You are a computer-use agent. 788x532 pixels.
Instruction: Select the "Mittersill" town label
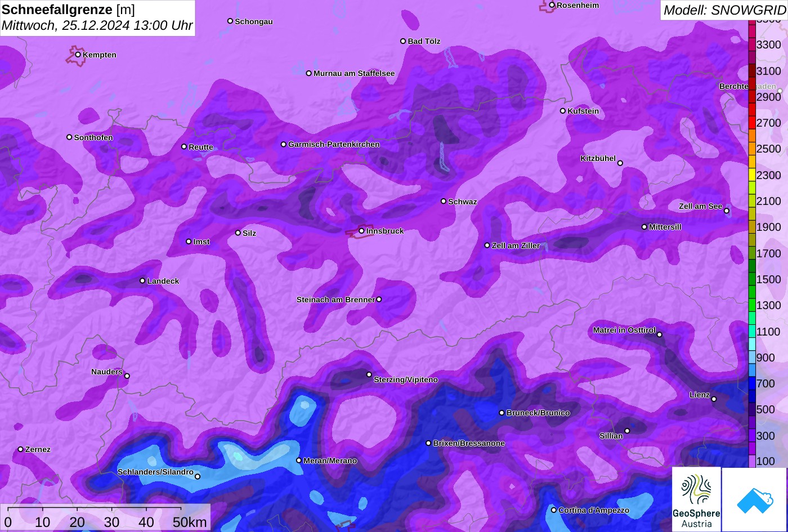665,227
